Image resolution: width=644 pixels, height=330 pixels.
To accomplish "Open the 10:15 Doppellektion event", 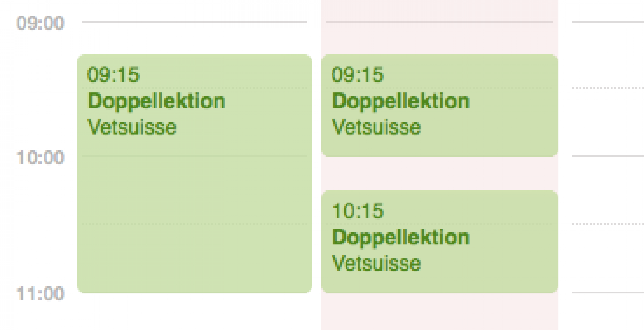I will click(x=439, y=242).
